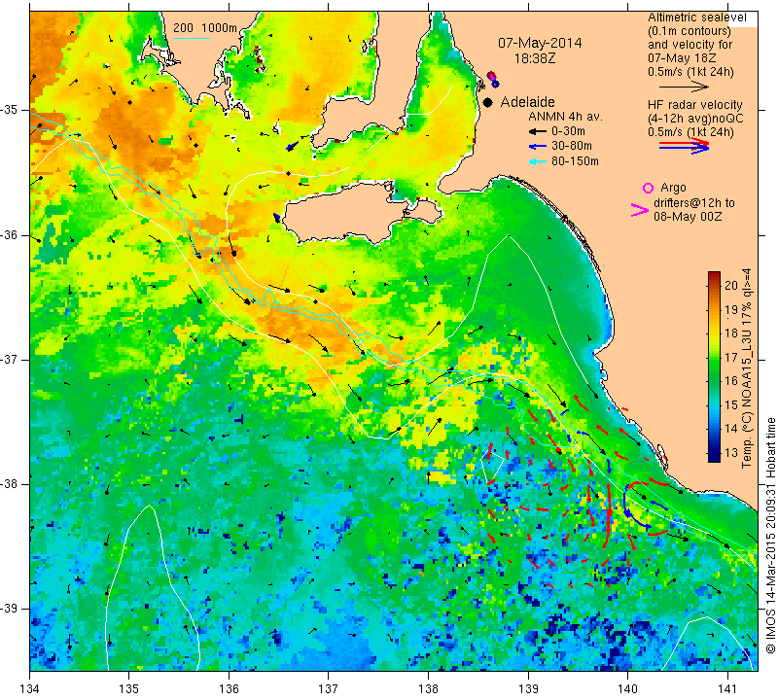This screenshot has height=700, width=778.
Task: Click the '200 1000m' isobath legend text
Action: pos(205,28)
